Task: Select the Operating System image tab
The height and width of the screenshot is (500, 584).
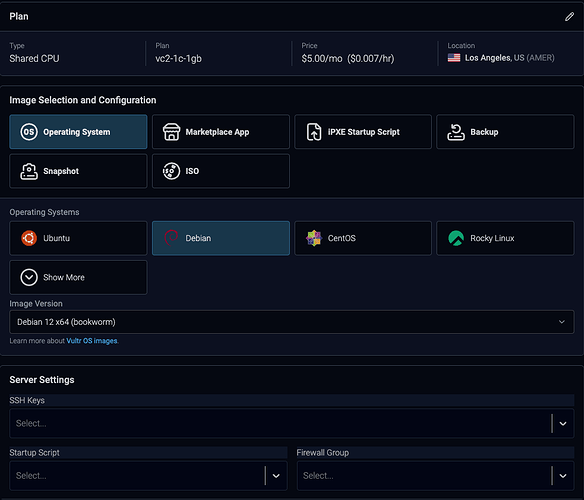Action: 78,132
